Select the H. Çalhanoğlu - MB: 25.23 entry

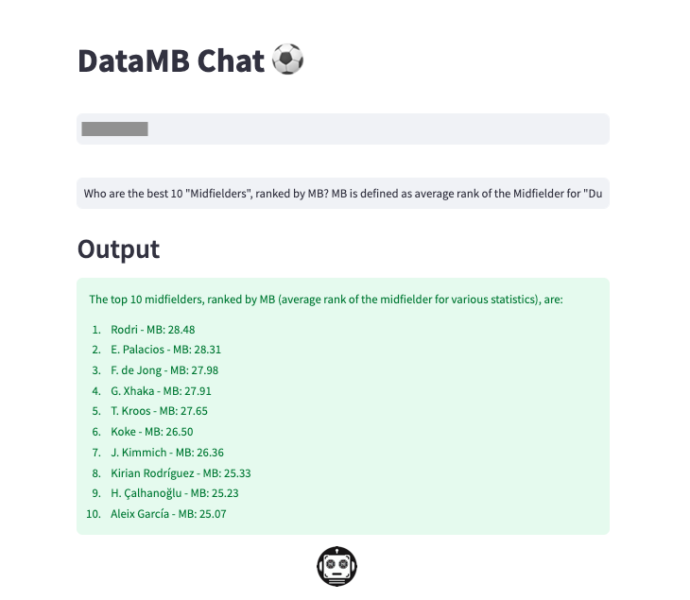pyautogui.click(x=174, y=493)
